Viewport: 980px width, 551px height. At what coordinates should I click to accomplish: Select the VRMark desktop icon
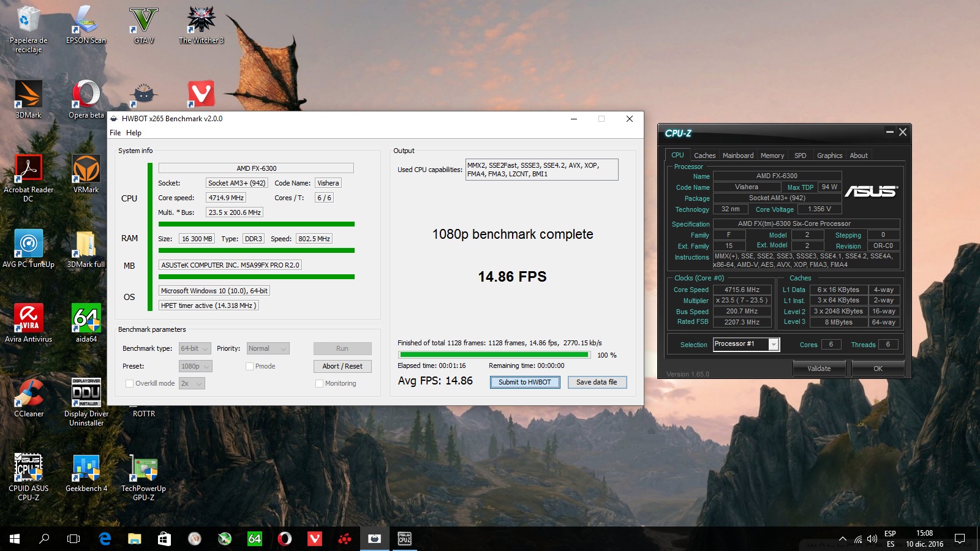[86, 174]
